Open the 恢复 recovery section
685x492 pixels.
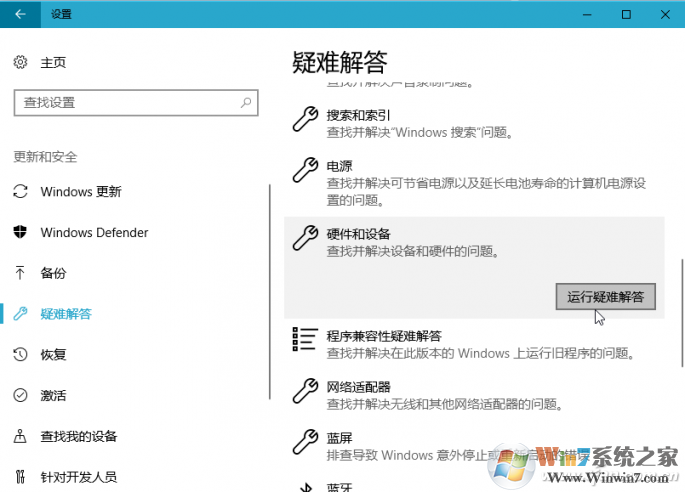53,354
